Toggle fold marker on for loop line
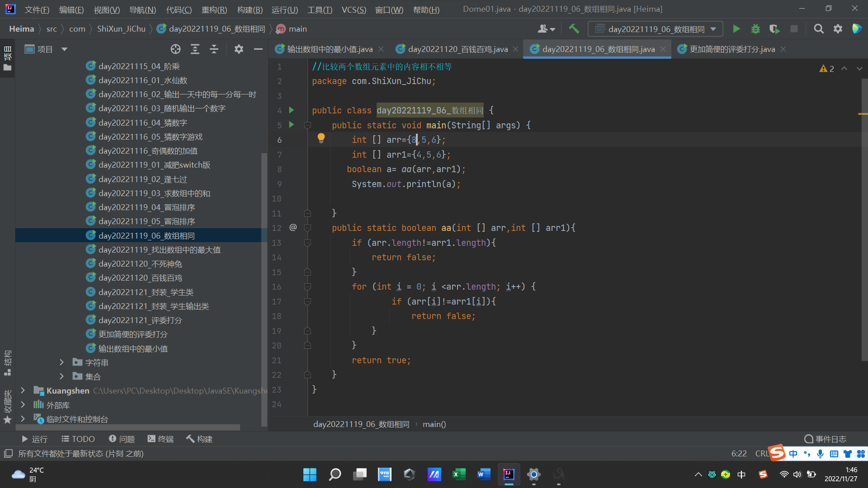The image size is (868, 488). click(x=307, y=286)
